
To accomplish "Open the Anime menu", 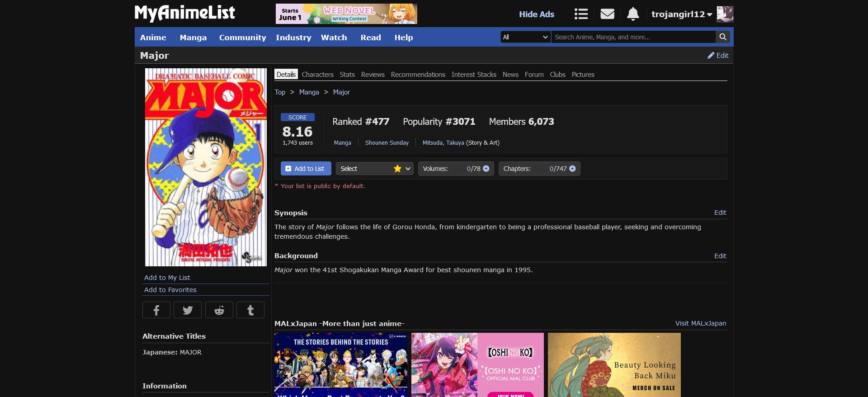I will [153, 38].
